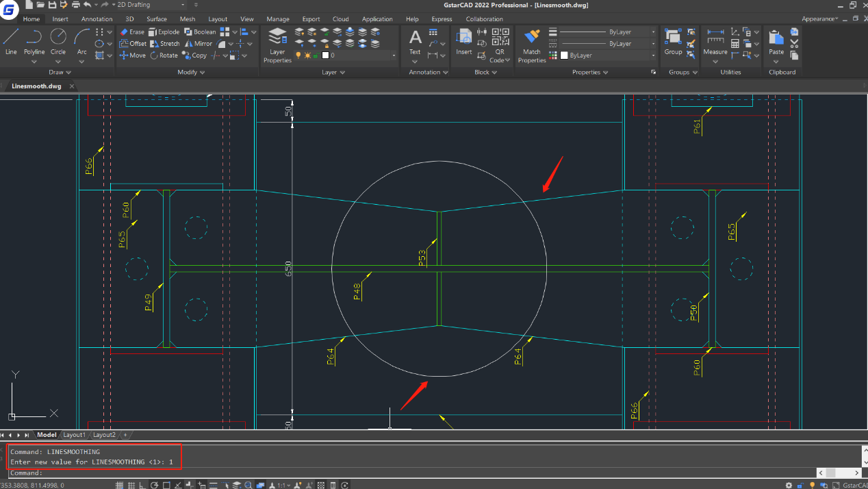Open the GstarCAD application logo menu

(x=9, y=9)
